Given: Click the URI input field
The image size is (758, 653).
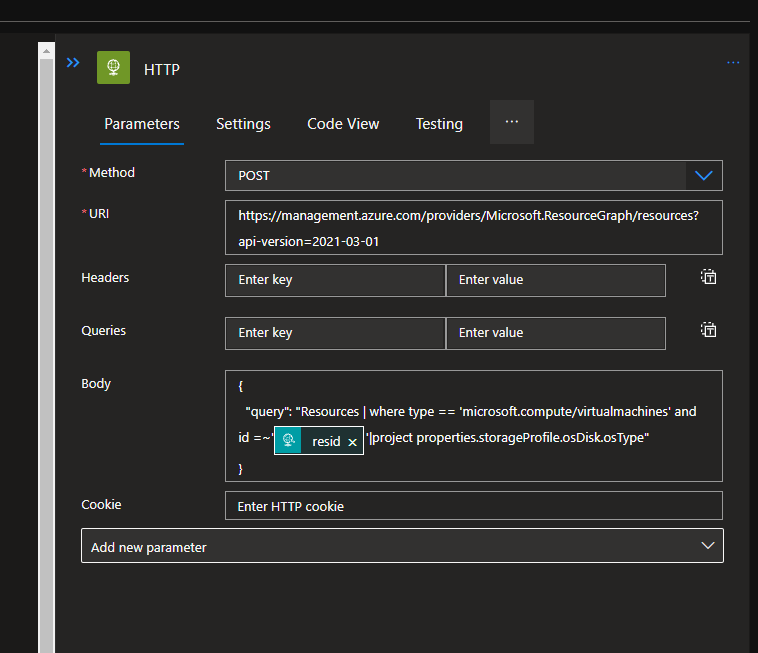Looking at the screenshot, I should coord(474,228).
